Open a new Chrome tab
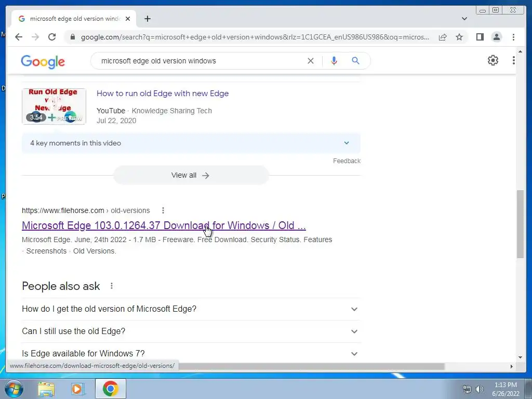 pyautogui.click(x=147, y=19)
